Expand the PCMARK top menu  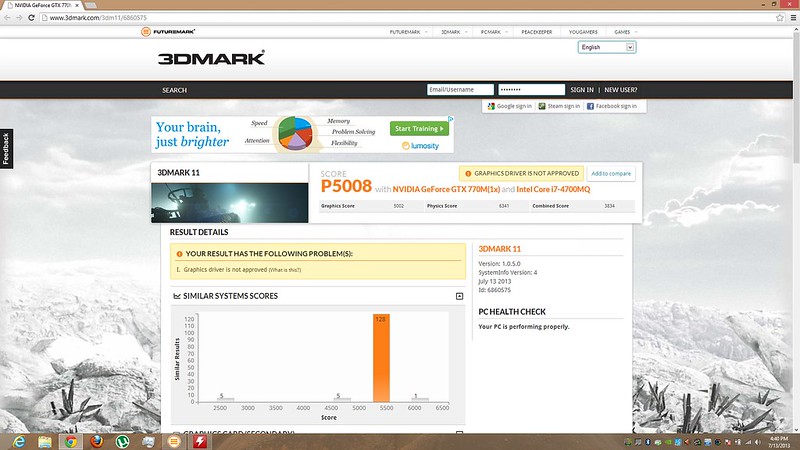pos(494,32)
